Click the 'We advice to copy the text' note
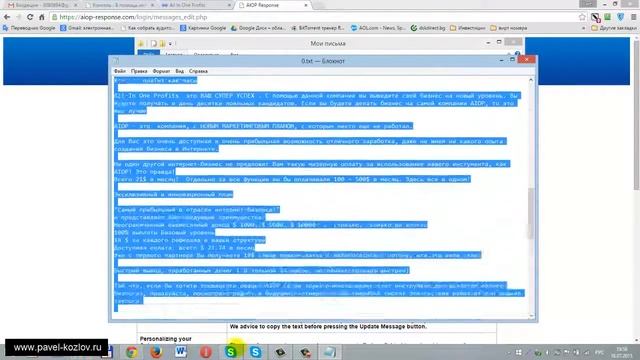 point(328,327)
